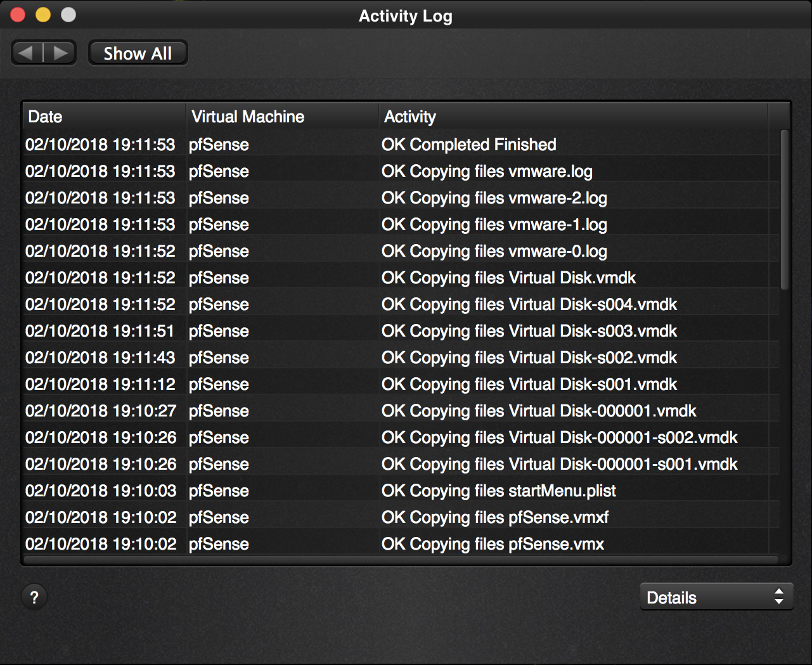Open the Details dropdown menu
The image size is (812, 665).
[716, 597]
